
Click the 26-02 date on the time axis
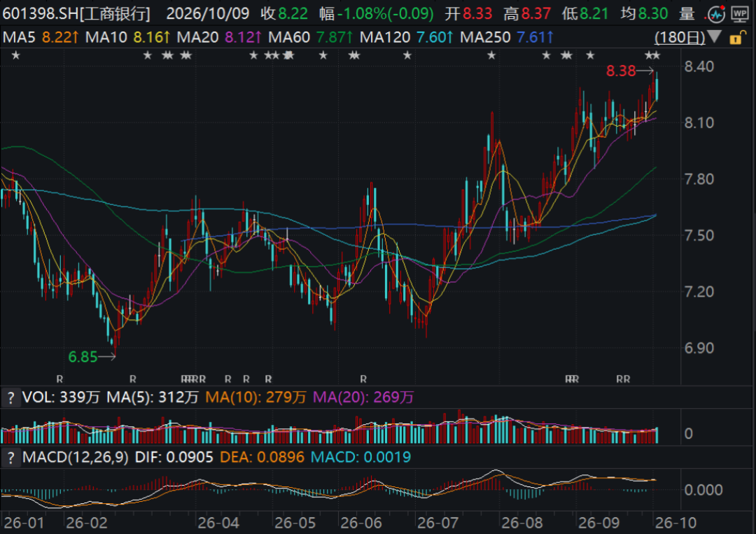[87, 523]
